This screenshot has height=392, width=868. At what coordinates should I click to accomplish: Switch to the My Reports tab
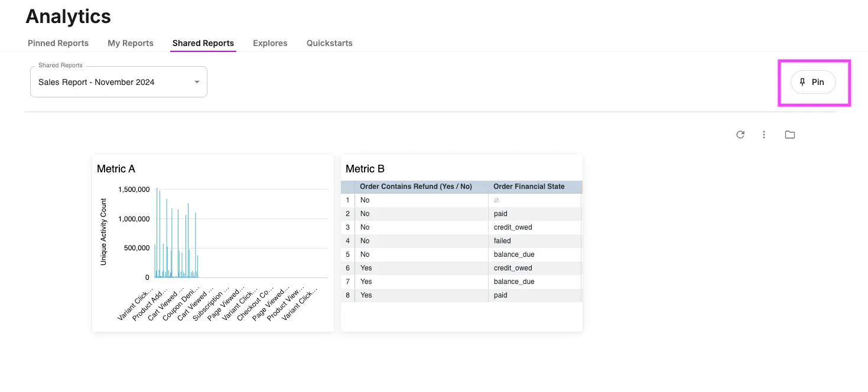click(131, 43)
